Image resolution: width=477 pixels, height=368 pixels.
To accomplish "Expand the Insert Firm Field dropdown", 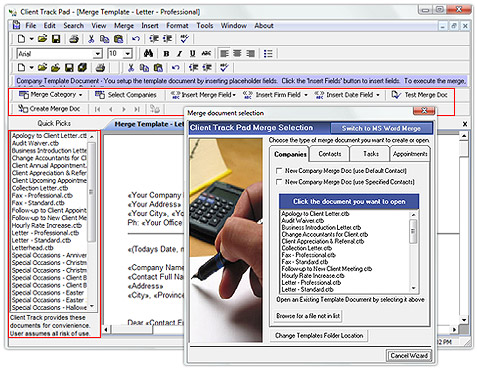I will click(306, 95).
